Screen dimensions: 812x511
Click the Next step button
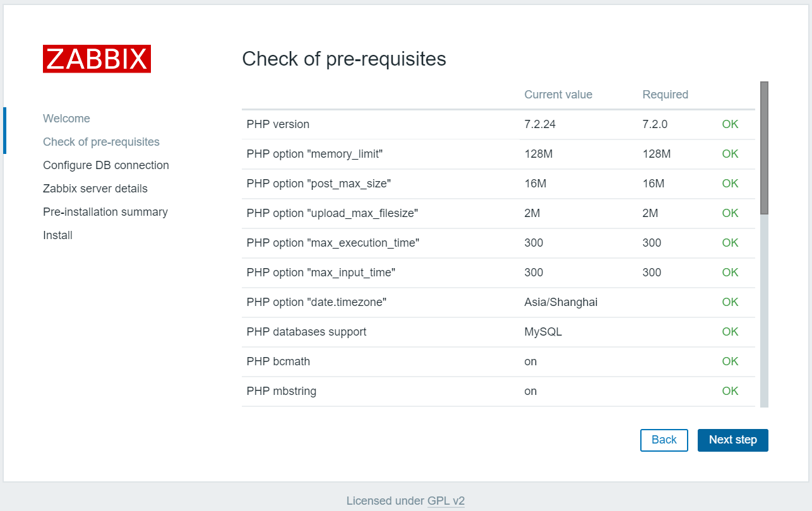click(x=732, y=440)
